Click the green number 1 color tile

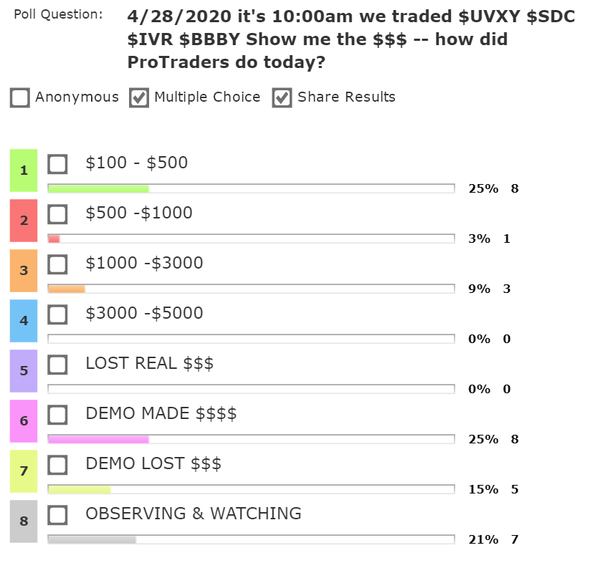pyautogui.click(x=23, y=170)
